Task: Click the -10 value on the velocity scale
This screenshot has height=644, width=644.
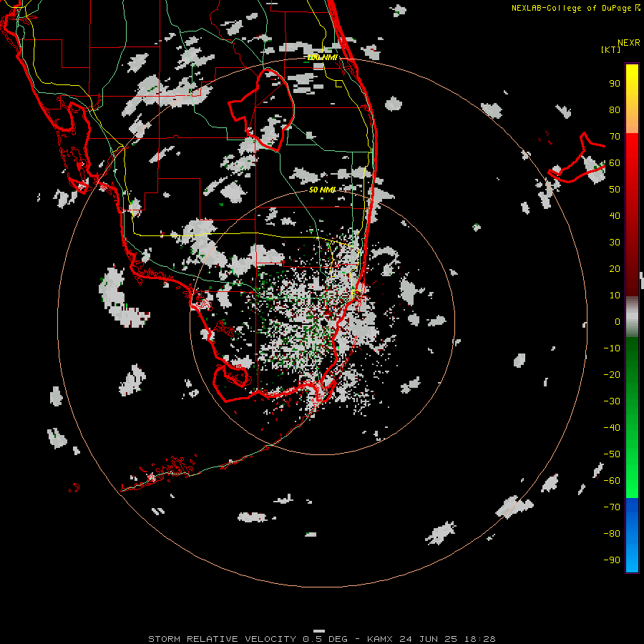Action: [x=612, y=348]
